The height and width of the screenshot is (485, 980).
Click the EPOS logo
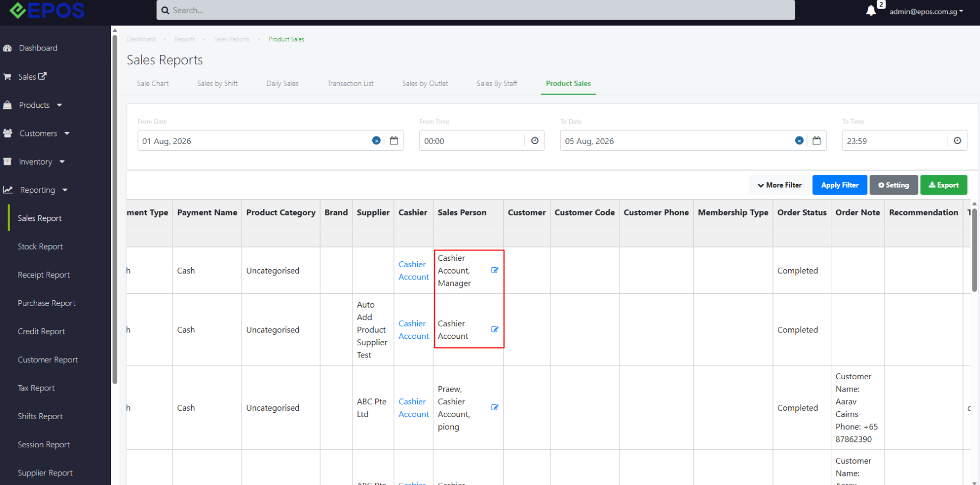(x=47, y=10)
